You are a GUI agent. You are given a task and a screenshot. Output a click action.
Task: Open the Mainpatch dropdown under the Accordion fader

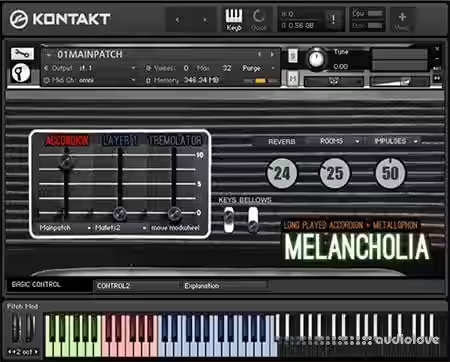click(x=89, y=228)
